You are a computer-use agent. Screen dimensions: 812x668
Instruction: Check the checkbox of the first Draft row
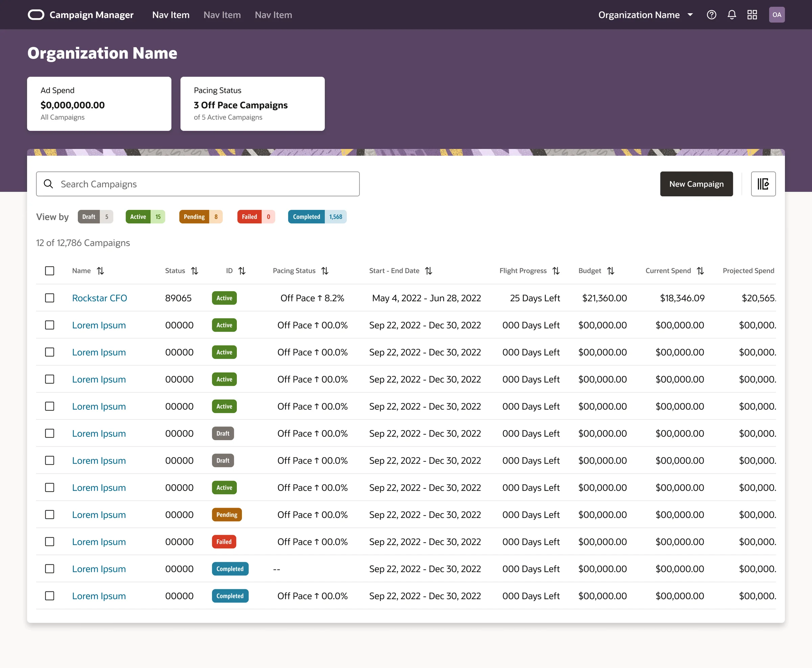tap(50, 433)
